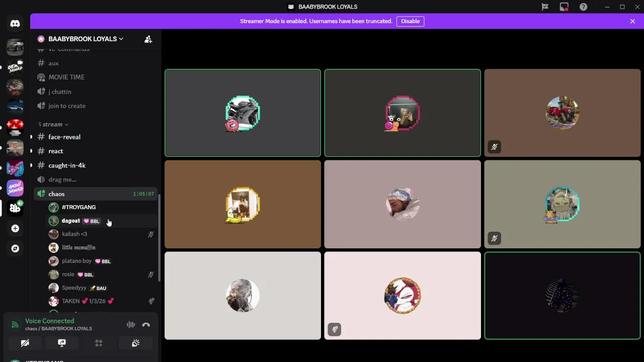Join the join to create voice channel
This screenshot has width=644, height=362.
tap(96, 106)
